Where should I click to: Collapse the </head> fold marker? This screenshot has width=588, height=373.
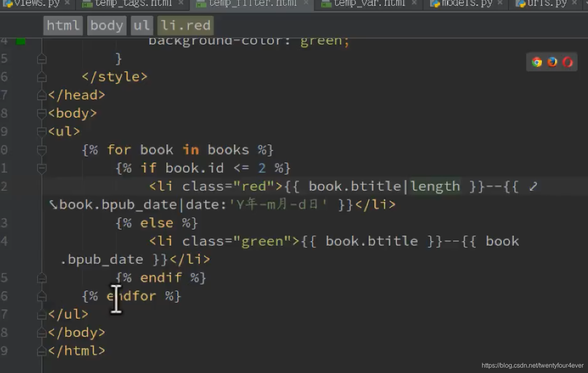41,95
